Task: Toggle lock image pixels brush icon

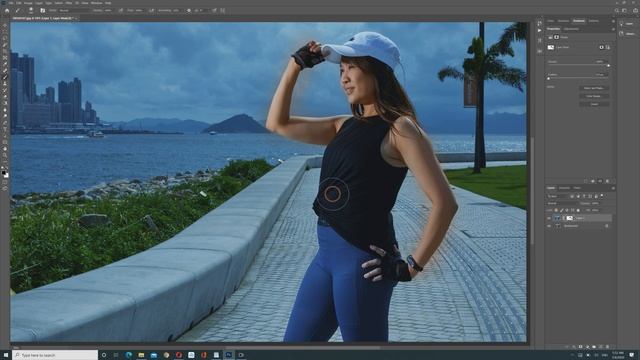Action: 562,210
